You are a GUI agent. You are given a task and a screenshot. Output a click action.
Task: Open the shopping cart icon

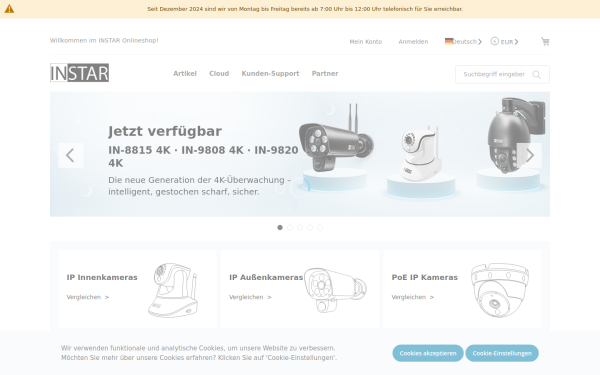coord(545,41)
